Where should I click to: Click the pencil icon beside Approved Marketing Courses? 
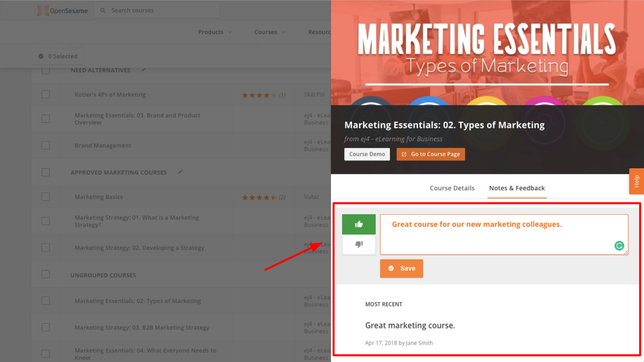[180, 172]
